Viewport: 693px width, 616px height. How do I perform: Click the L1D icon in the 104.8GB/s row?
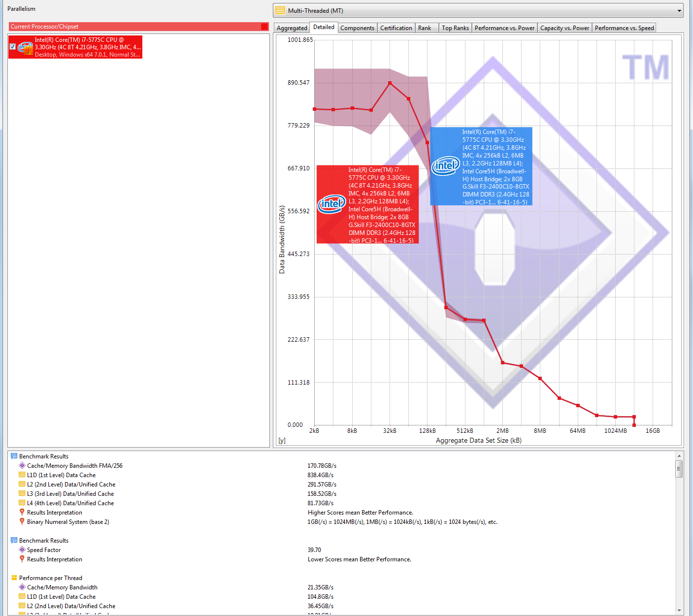click(22, 596)
